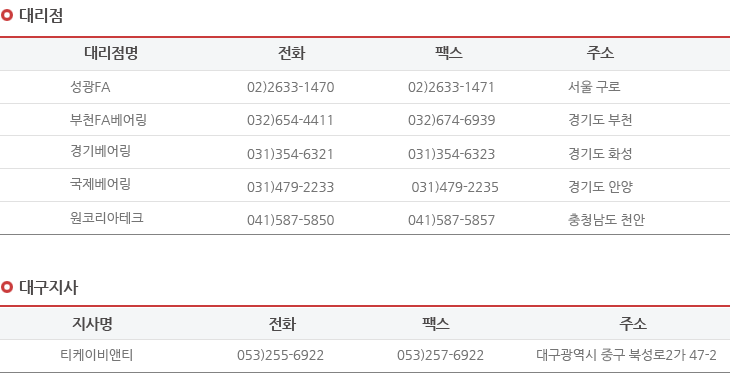Click the 대구광역시 중구 북성로2가 47-2 address

(626, 355)
